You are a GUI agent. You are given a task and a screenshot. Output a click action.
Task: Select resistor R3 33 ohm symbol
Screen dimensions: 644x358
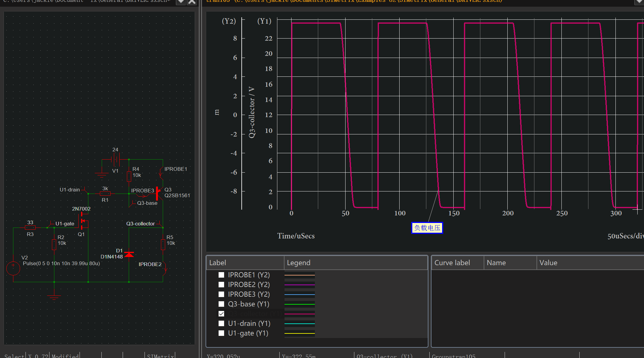(30, 228)
